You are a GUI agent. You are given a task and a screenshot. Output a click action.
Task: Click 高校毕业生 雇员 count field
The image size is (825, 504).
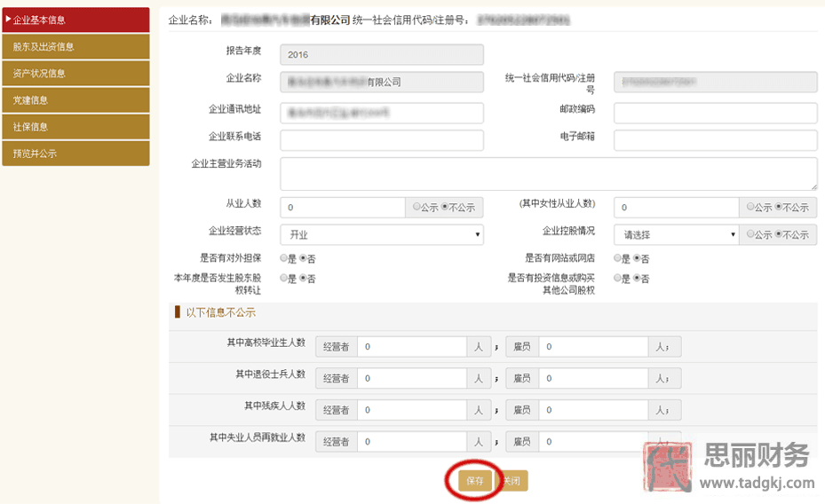(593, 347)
